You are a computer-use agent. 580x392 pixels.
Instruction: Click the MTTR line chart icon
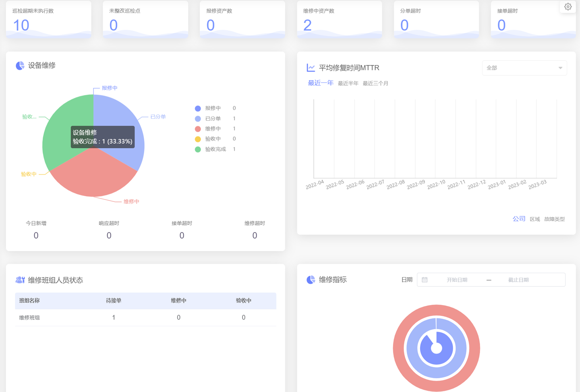click(311, 68)
